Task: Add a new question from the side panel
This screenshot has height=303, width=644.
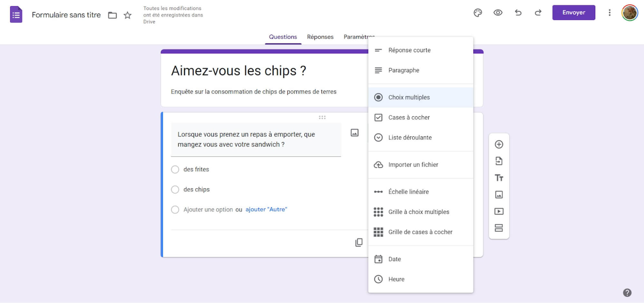Action: (x=499, y=144)
